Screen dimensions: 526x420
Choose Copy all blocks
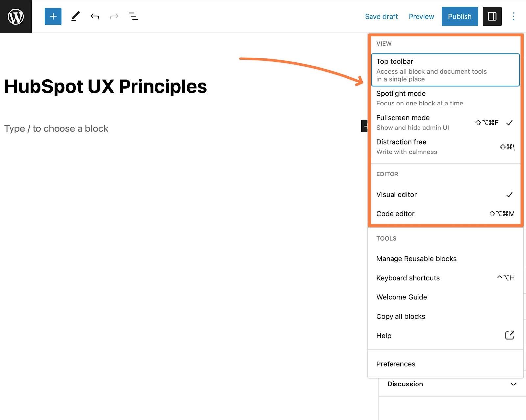click(445, 316)
